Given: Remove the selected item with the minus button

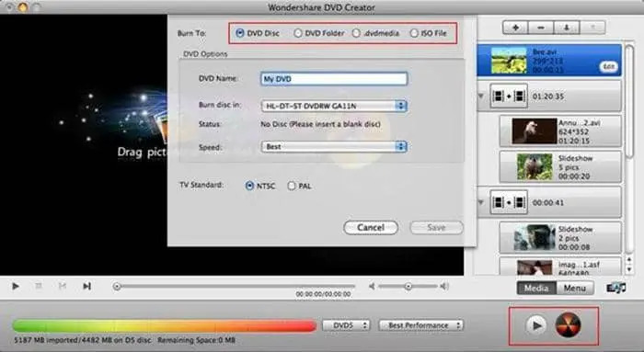Looking at the screenshot, I should (x=541, y=28).
